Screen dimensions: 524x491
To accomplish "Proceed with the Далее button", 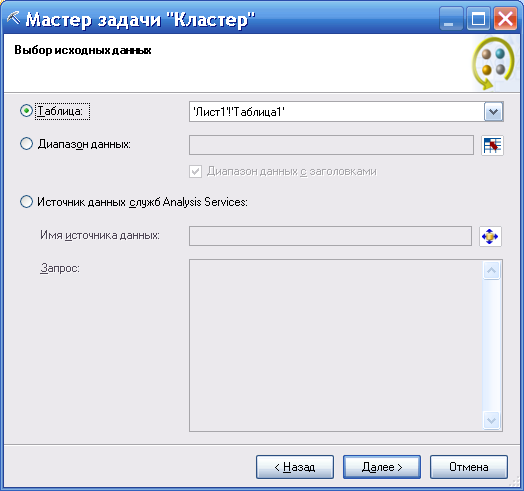I will (x=382, y=467).
